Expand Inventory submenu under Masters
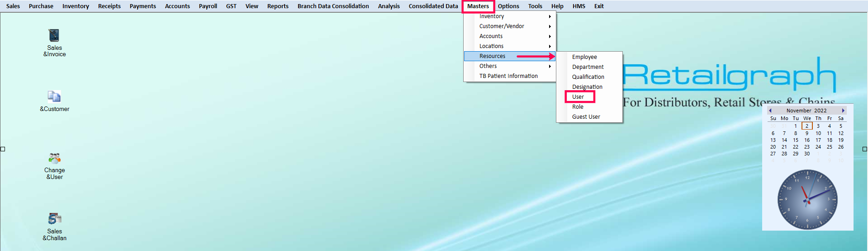 coord(510,16)
